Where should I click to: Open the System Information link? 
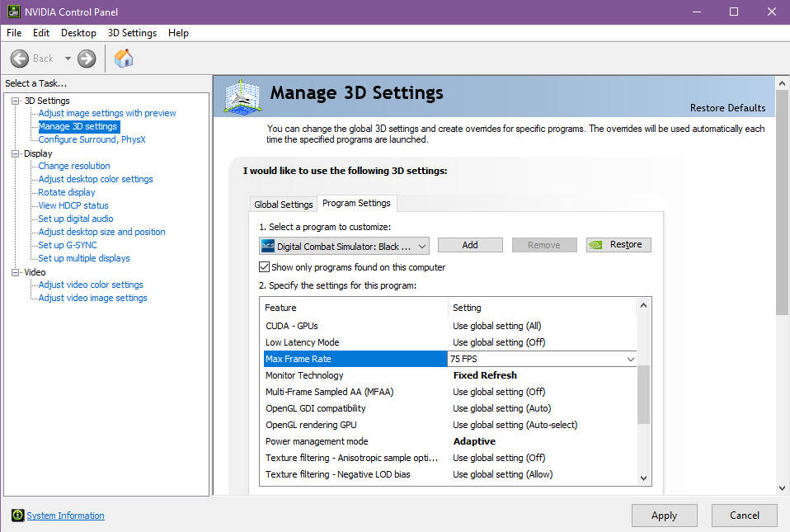click(x=65, y=516)
